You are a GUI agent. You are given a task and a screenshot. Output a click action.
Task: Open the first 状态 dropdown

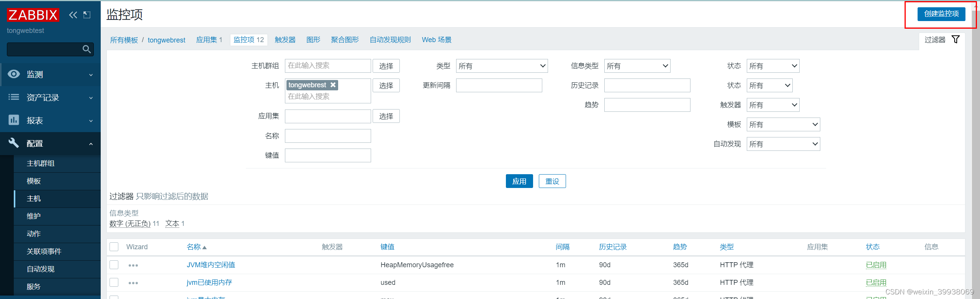pyautogui.click(x=773, y=66)
